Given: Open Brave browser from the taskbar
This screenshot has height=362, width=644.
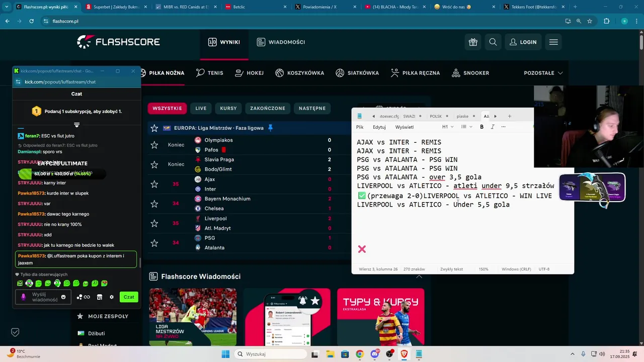Looking at the screenshot, I should point(404,354).
